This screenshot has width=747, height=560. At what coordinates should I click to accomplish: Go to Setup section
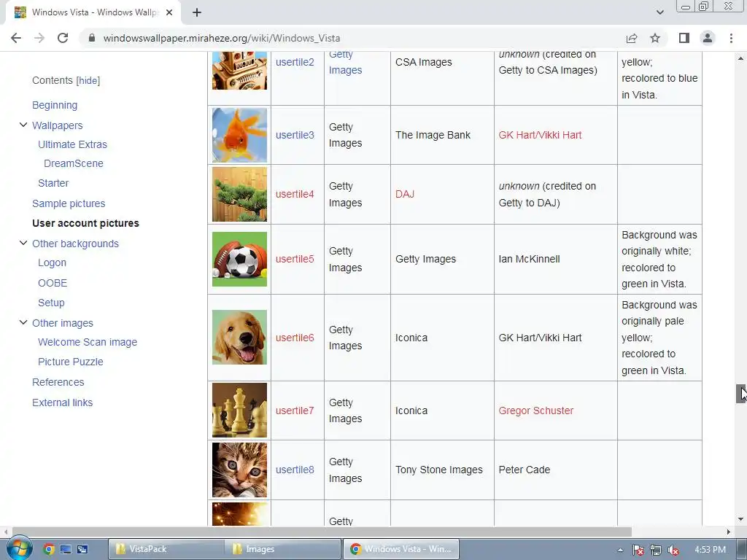51,303
